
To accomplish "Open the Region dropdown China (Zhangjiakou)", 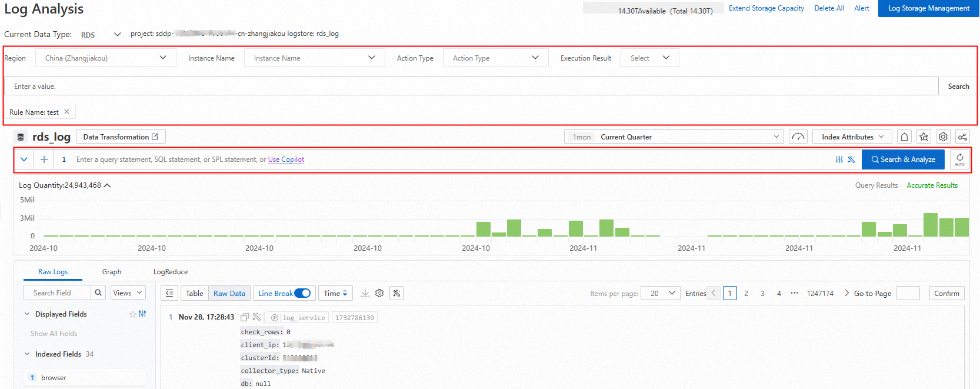I will tap(106, 58).
